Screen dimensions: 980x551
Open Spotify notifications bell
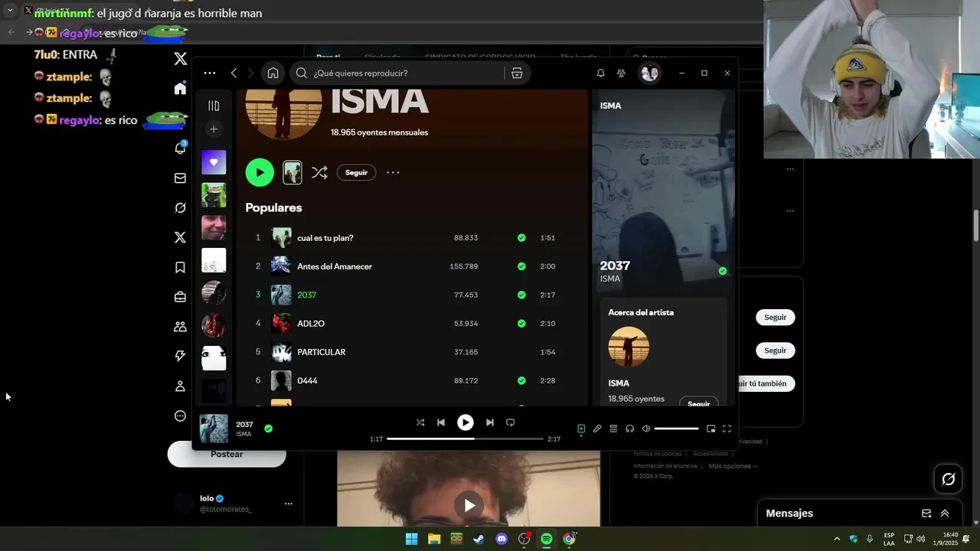tap(600, 73)
